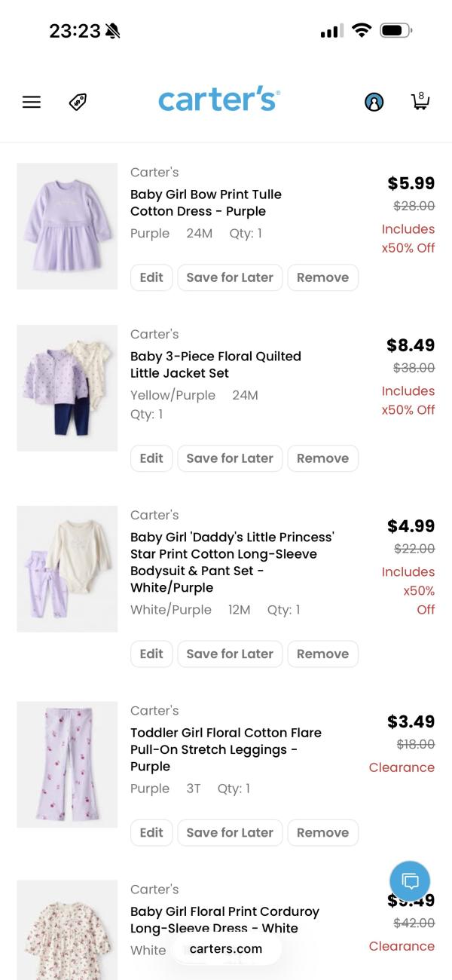Edit the Bow Print Tulle Dress item
Image resolution: width=452 pixels, height=980 pixels.
pos(151,277)
